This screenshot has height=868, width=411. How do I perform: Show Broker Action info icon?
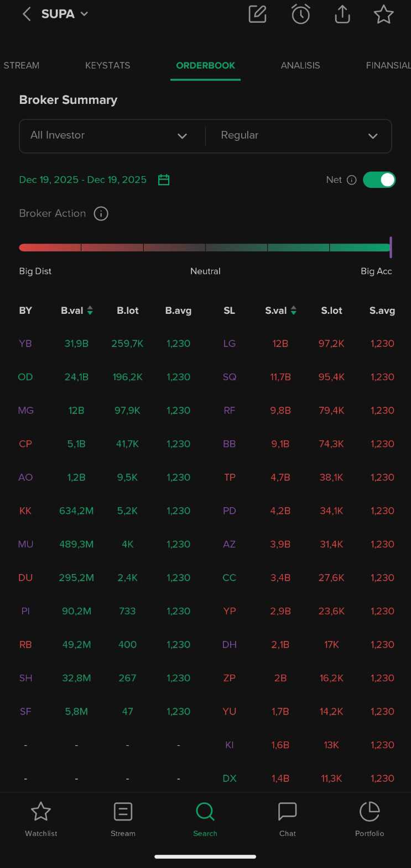101,213
